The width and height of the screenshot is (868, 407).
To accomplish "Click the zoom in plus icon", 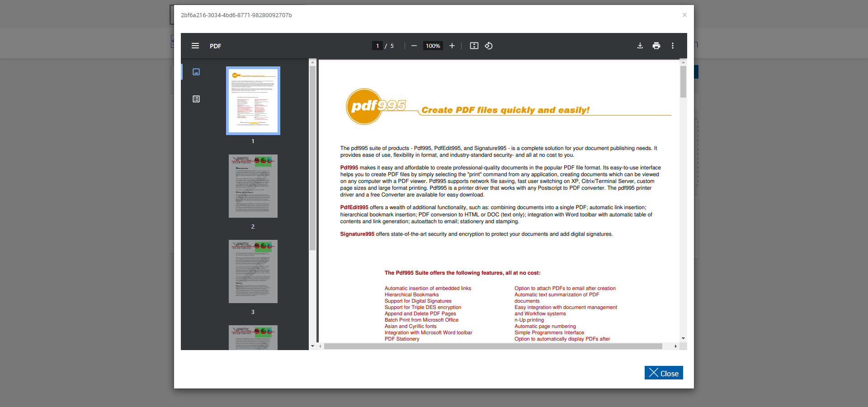I will click(452, 46).
